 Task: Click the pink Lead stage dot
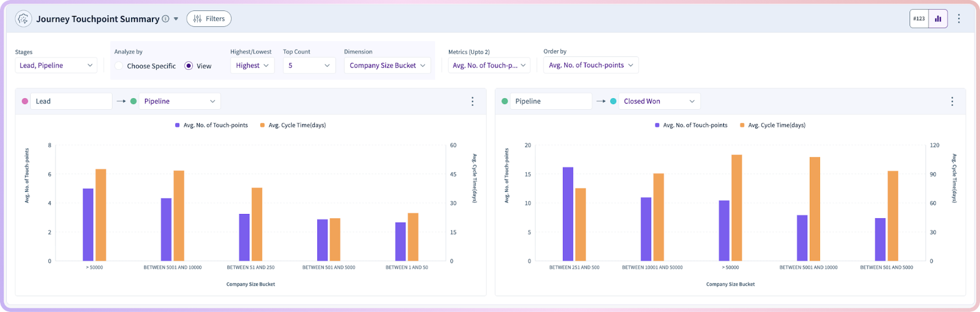click(24, 101)
